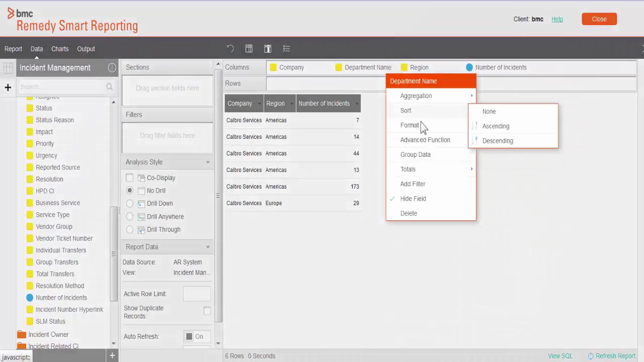Open the Region column header dropdown

pos(291,104)
